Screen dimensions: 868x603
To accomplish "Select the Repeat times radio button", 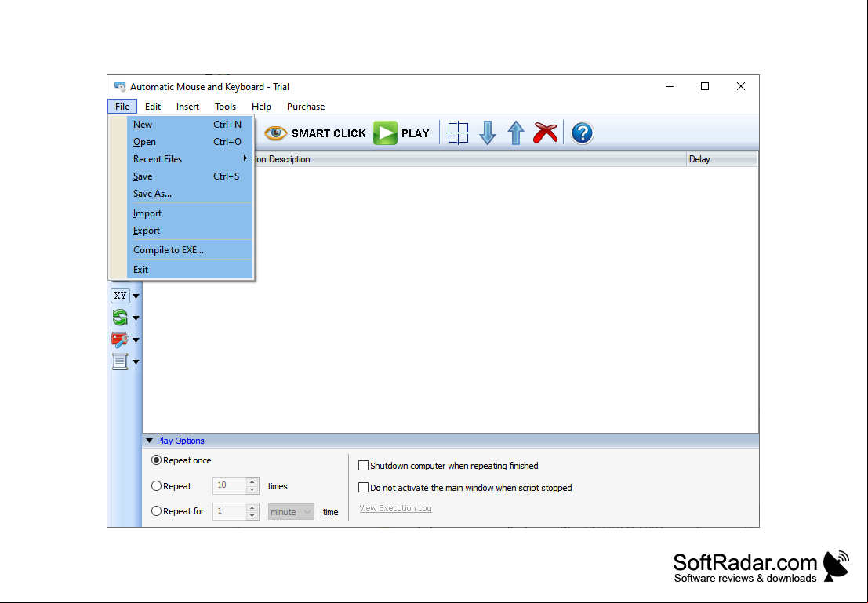I will coord(156,485).
